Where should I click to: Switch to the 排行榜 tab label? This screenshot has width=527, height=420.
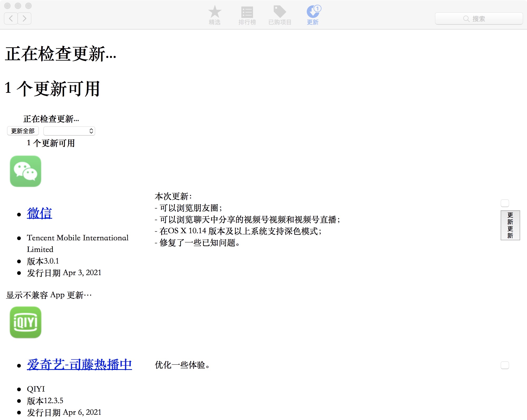click(247, 22)
